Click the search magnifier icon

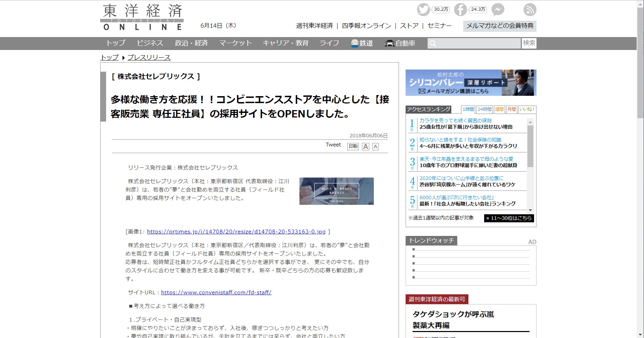click(x=433, y=43)
